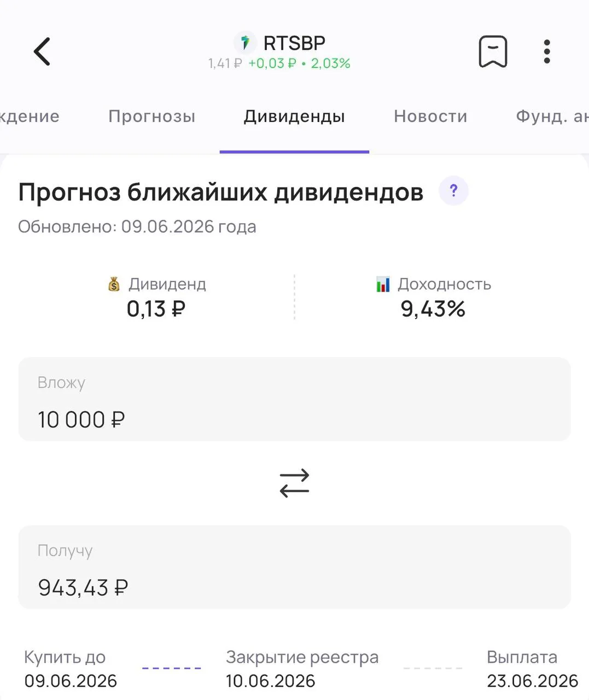Select the Дивиденды tab
589x700 pixels.
click(x=294, y=116)
